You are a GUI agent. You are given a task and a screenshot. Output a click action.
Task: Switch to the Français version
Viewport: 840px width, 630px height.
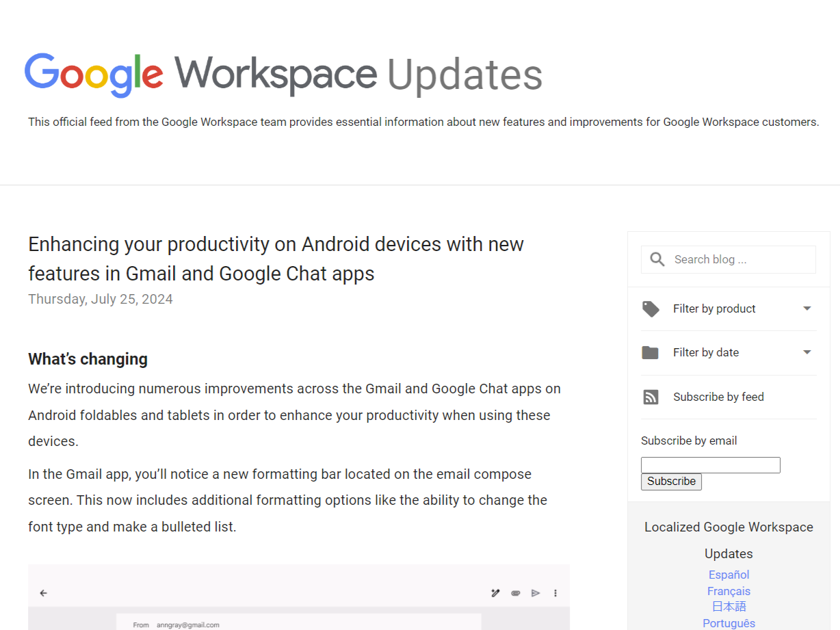[729, 591]
